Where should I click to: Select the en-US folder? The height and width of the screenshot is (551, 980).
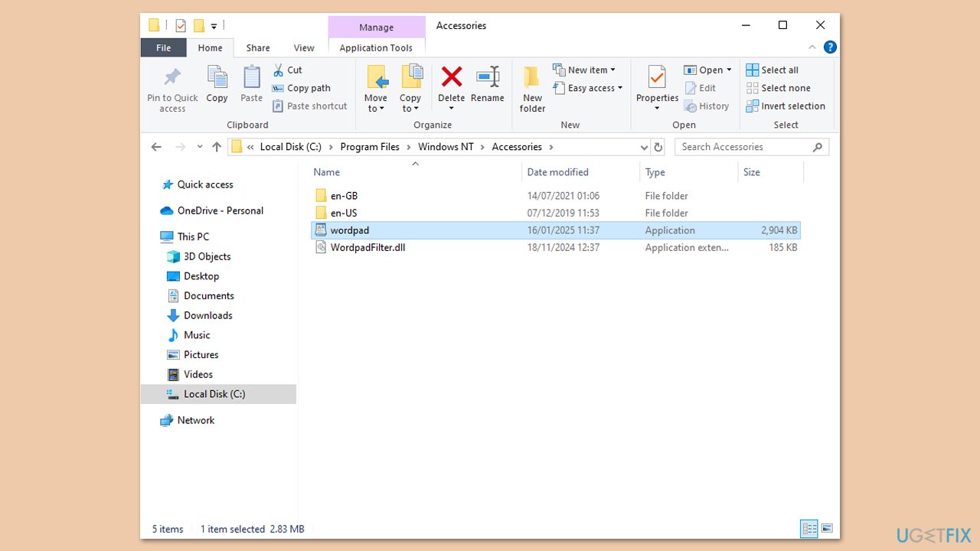point(555,213)
